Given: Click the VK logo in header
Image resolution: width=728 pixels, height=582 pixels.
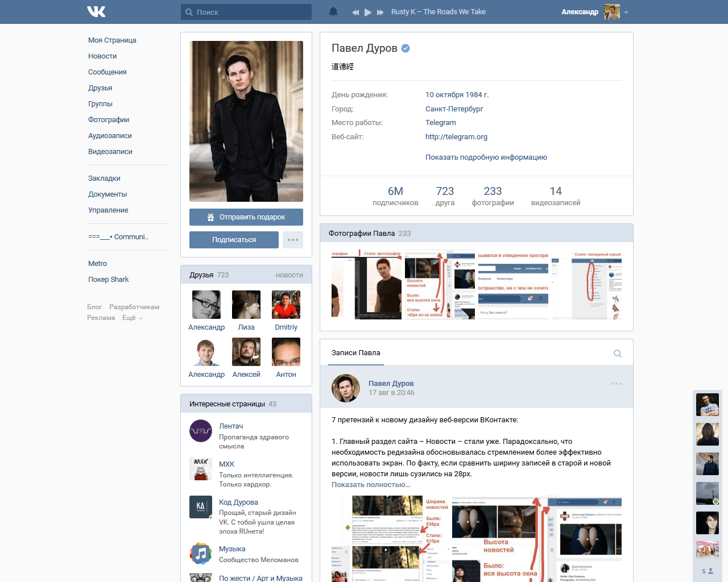Looking at the screenshot, I should (x=96, y=11).
